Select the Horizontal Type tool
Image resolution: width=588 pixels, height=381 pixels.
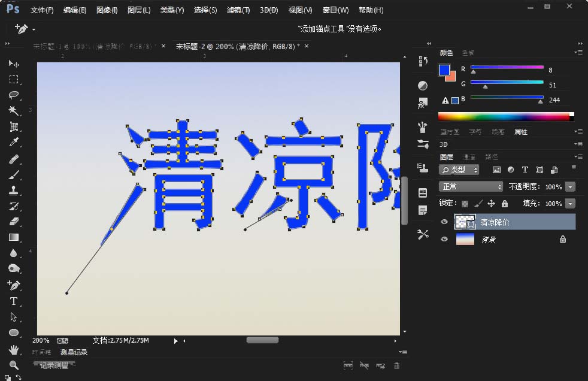(x=13, y=301)
